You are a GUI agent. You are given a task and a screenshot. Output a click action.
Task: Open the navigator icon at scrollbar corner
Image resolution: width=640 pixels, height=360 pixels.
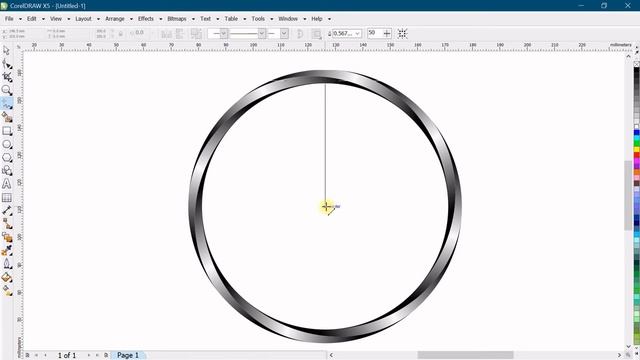(628, 355)
